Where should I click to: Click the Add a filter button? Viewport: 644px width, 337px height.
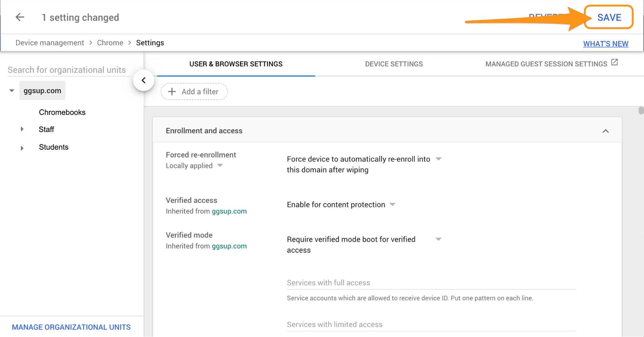(x=194, y=92)
